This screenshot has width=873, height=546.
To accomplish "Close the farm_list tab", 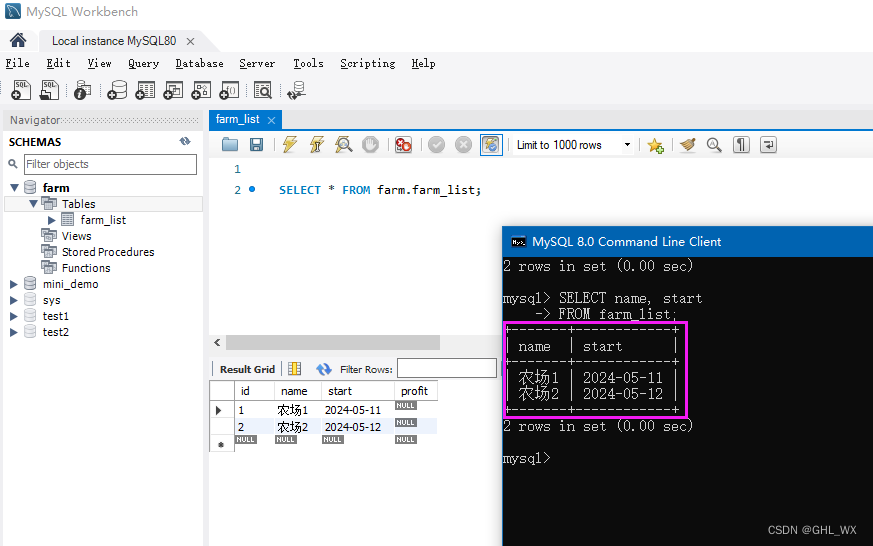I will click(271, 120).
